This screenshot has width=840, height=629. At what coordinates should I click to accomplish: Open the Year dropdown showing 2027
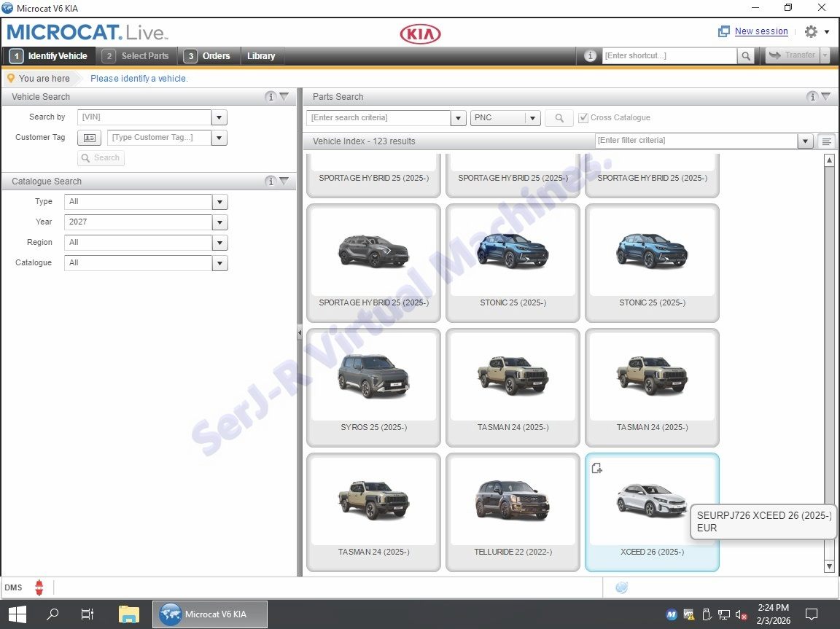(x=219, y=222)
